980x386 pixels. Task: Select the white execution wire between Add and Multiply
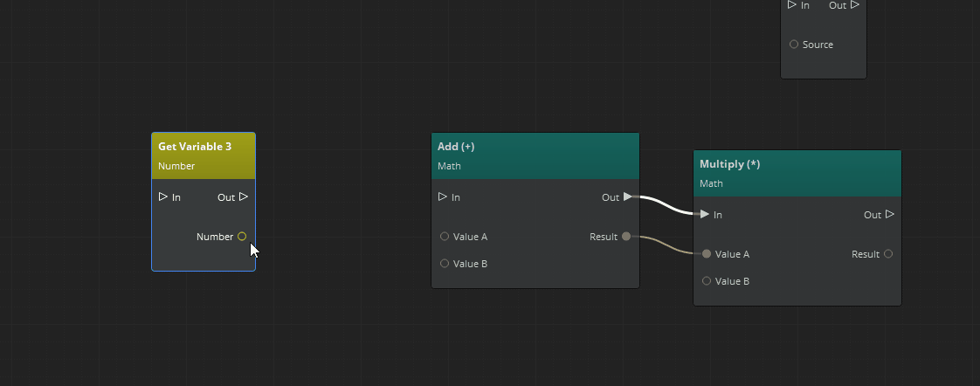coord(668,206)
